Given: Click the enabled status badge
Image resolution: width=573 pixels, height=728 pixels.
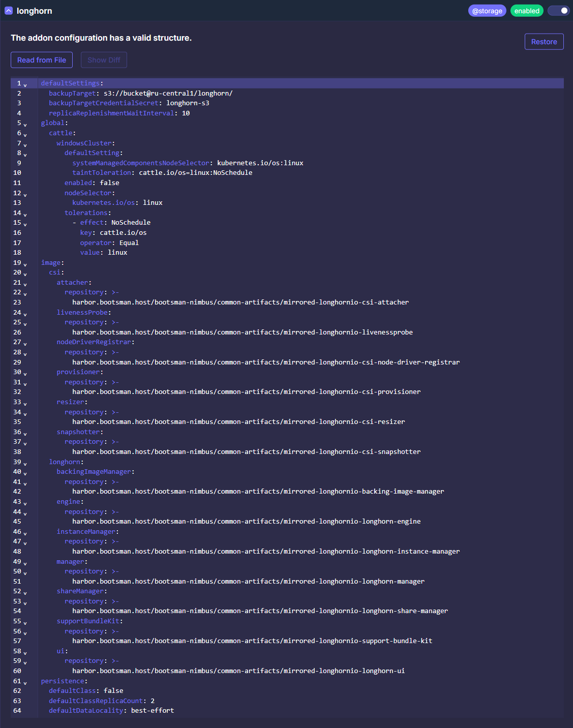Looking at the screenshot, I should [x=526, y=11].
